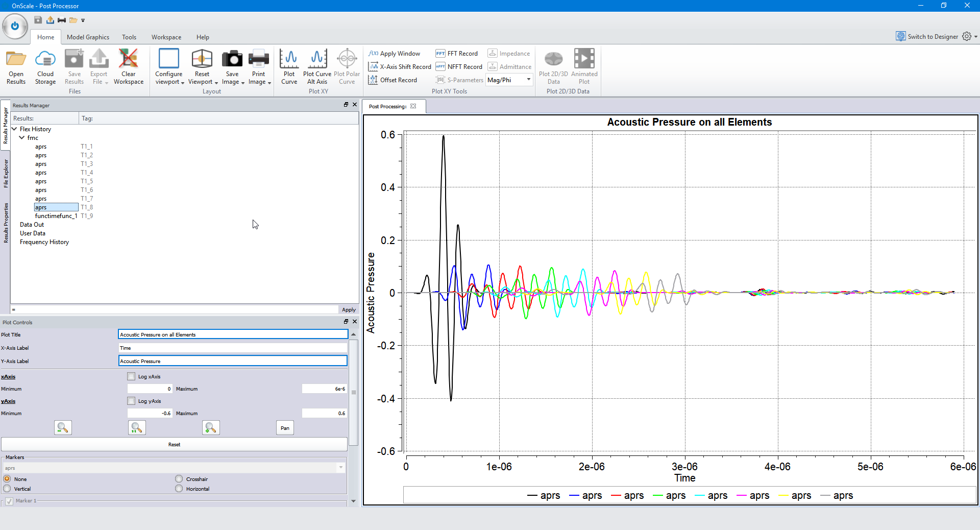The width and height of the screenshot is (980, 530).
Task: Click the Pan button
Action: coord(285,428)
